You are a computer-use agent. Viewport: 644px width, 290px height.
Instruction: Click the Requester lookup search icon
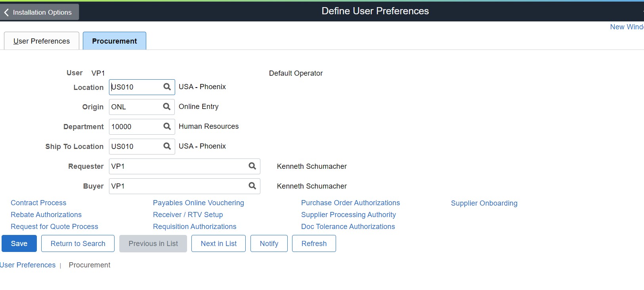(252, 166)
